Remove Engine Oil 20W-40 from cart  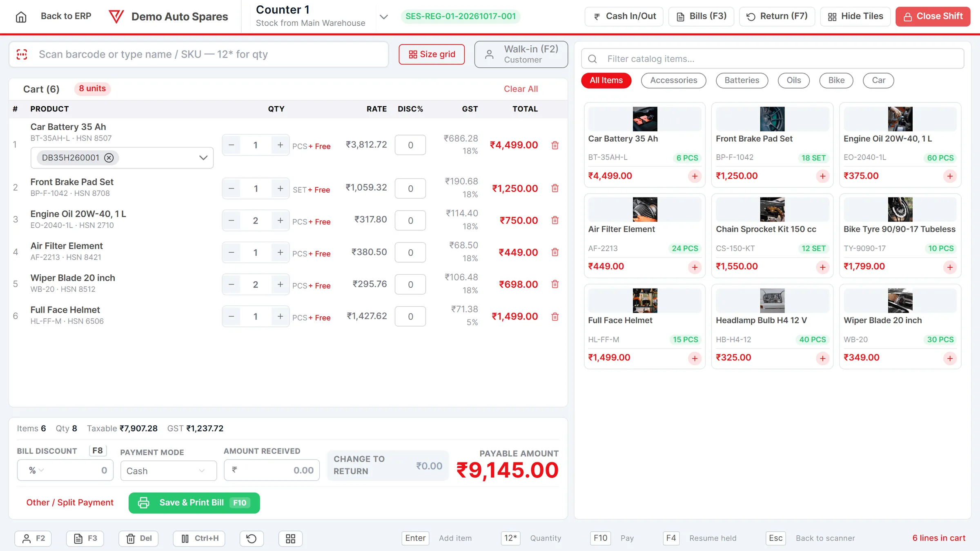pos(555,220)
